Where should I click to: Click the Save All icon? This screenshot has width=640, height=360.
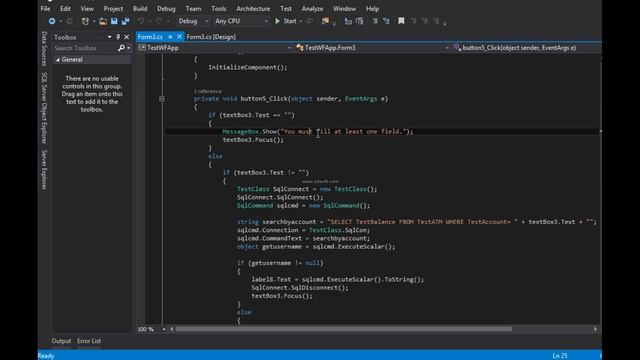pyautogui.click(x=125, y=21)
